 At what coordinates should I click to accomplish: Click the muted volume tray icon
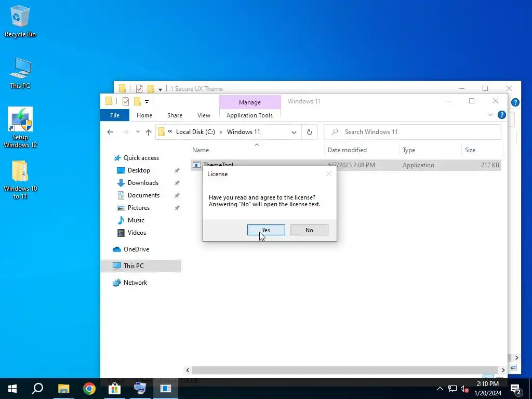point(465,389)
